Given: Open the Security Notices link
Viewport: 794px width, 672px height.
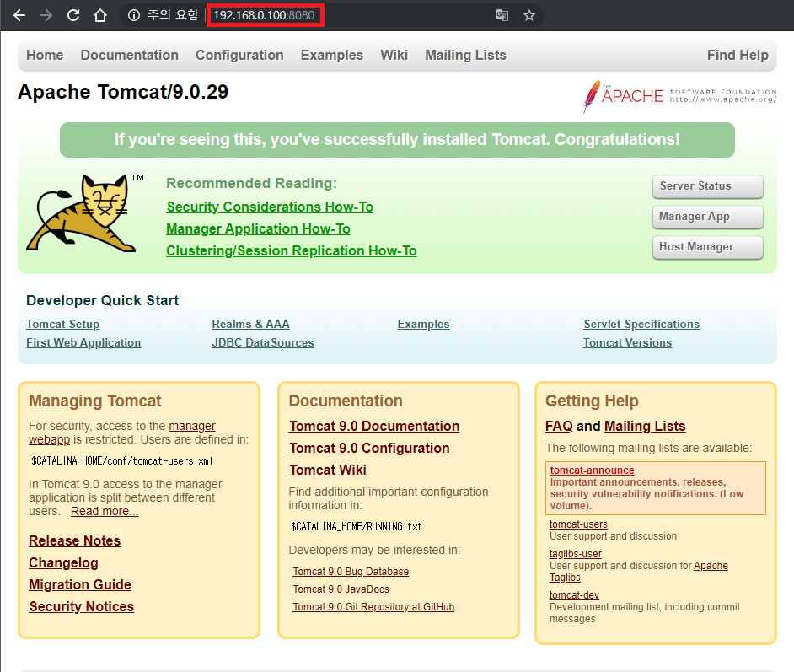Looking at the screenshot, I should click(82, 607).
